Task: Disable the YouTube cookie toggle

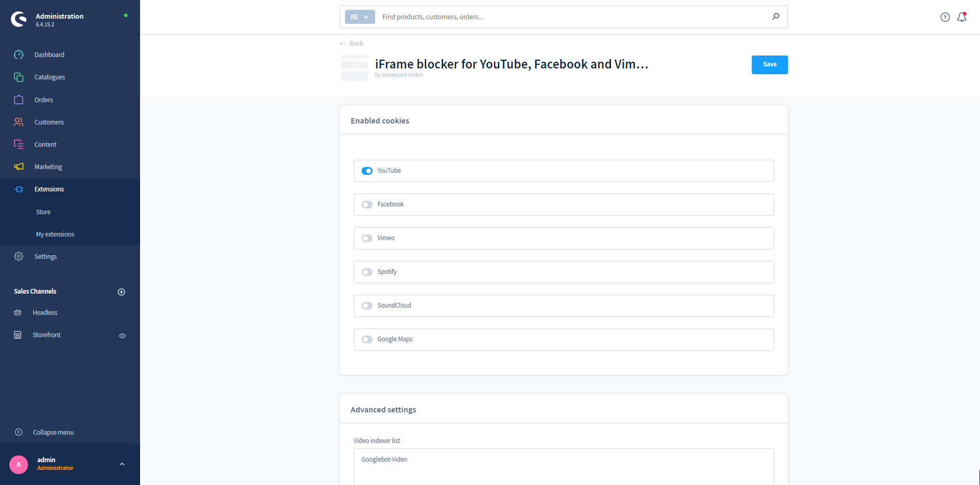Action: [x=367, y=171]
